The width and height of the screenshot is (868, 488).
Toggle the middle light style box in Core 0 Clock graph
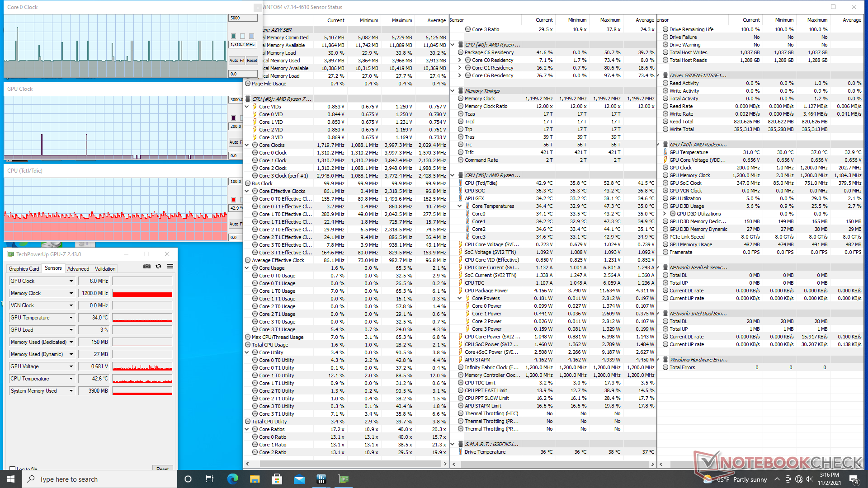(242, 36)
